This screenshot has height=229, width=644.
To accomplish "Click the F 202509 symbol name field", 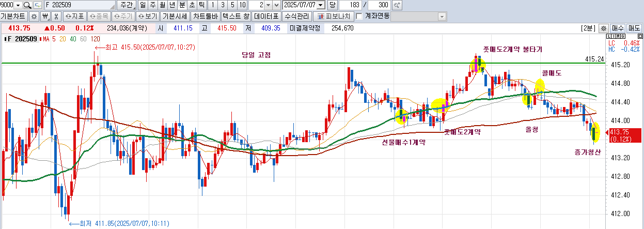I will (80, 5).
